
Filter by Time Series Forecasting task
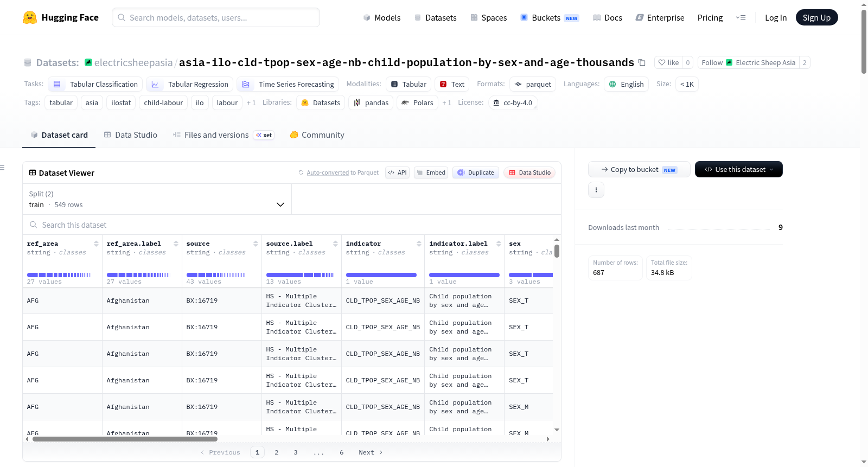click(288, 84)
